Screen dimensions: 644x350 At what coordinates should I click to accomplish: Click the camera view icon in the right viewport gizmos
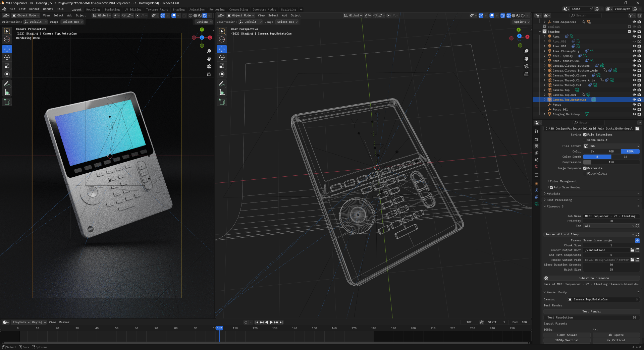coord(526,66)
